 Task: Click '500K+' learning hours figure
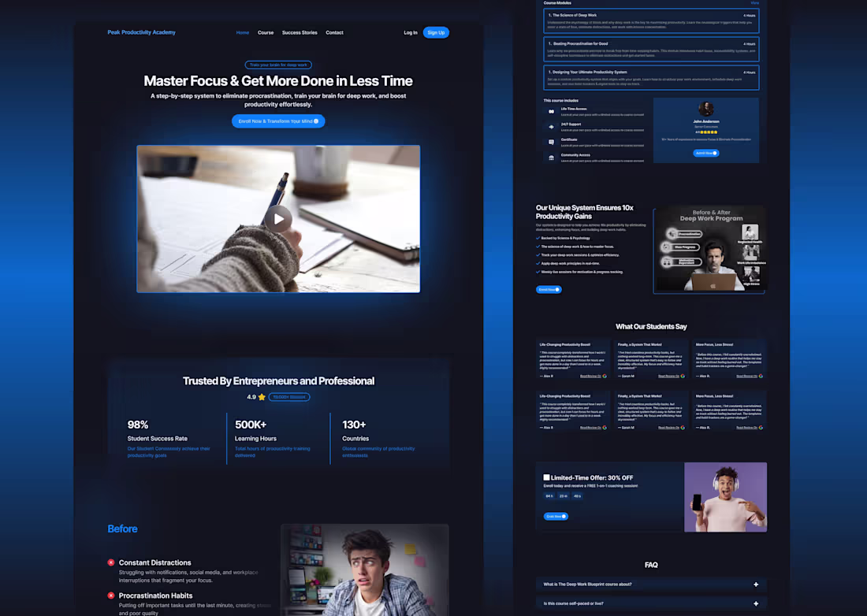[251, 425]
